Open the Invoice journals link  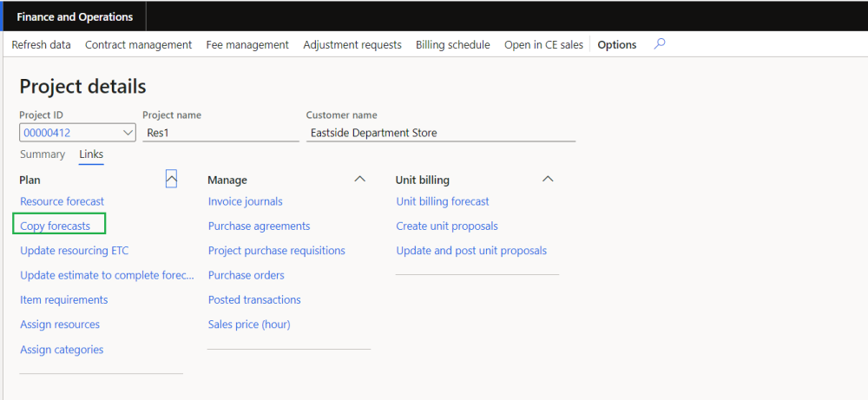click(246, 201)
